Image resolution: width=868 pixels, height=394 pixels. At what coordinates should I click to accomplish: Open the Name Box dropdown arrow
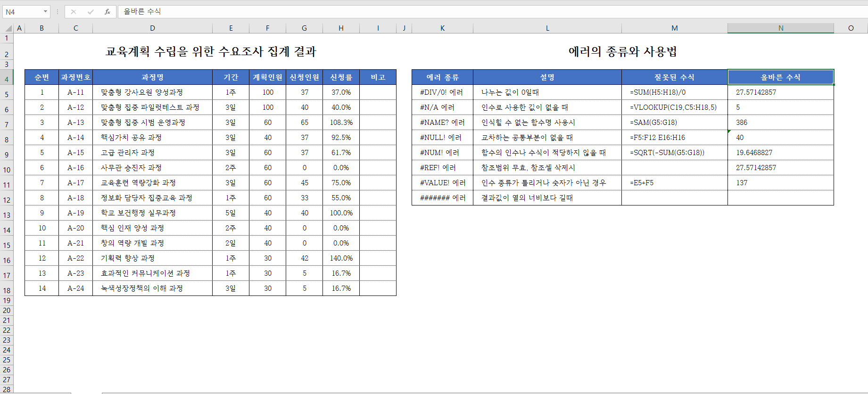tap(45, 12)
